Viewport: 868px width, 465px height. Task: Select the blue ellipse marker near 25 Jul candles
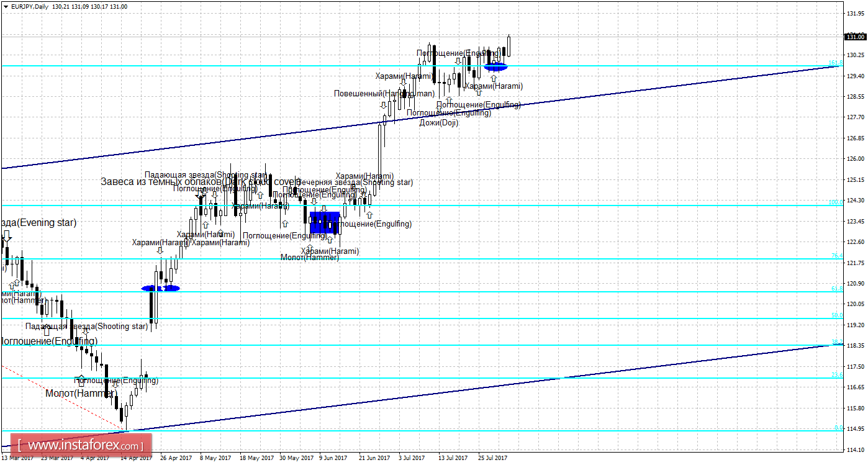496,67
